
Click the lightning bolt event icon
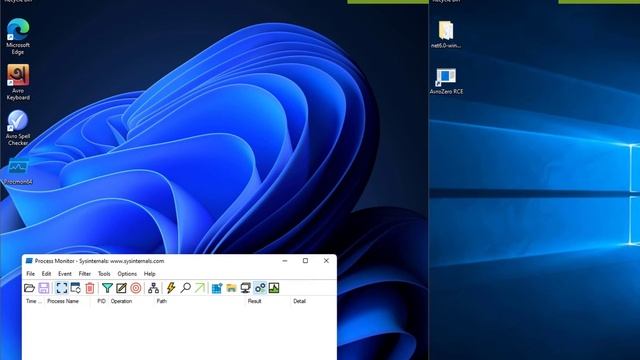[171, 288]
